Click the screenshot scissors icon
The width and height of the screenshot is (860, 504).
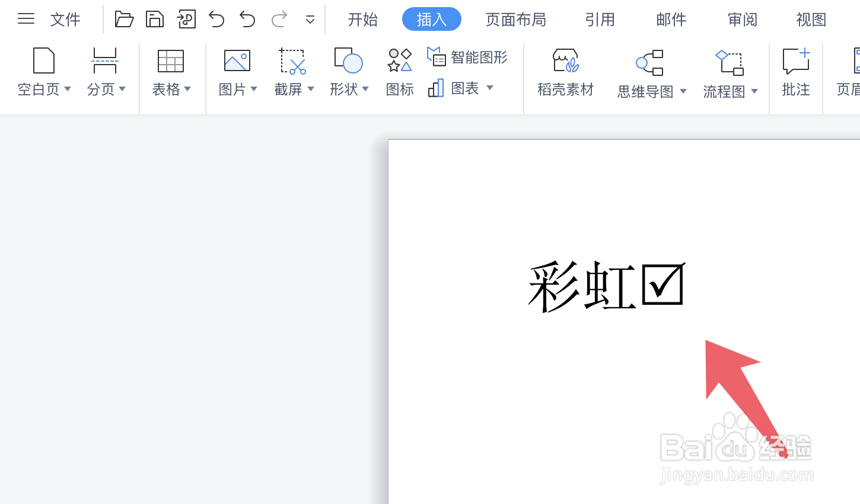click(x=293, y=62)
